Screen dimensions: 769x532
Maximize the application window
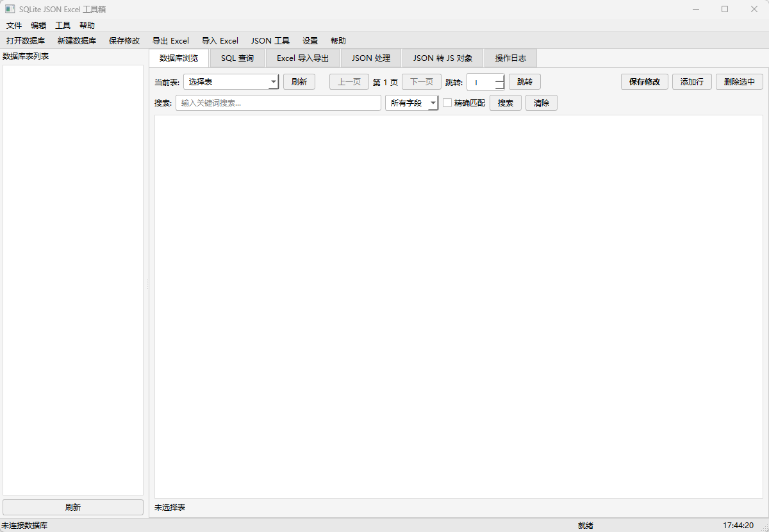(725, 9)
